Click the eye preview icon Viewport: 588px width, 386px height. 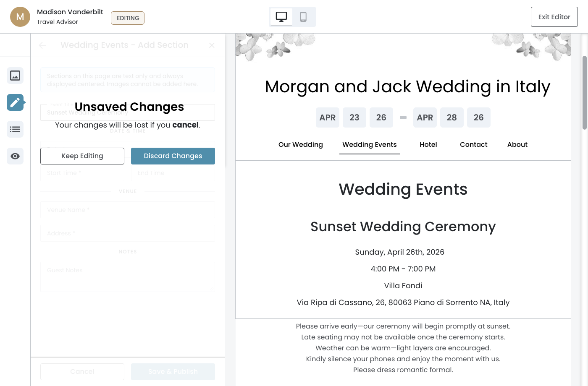click(15, 156)
